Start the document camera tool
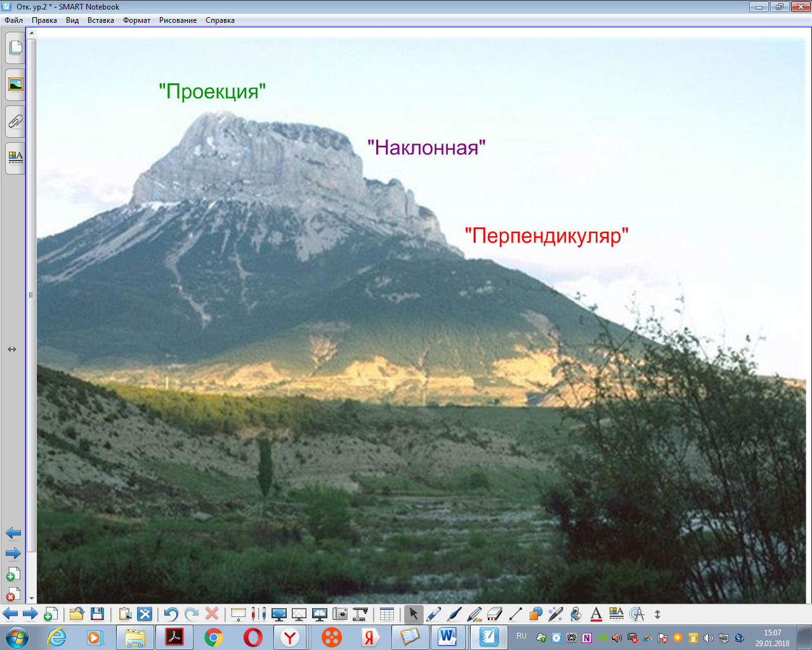This screenshot has width=812, height=650. click(x=360, y=614)
